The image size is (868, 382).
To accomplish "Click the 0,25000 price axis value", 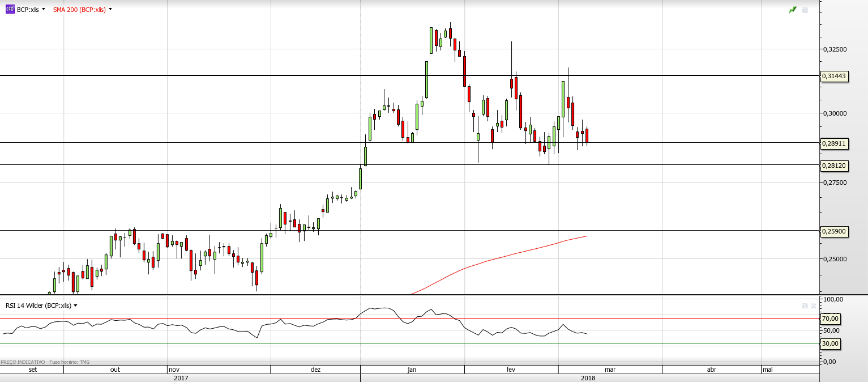I will (x=835, y=259).
